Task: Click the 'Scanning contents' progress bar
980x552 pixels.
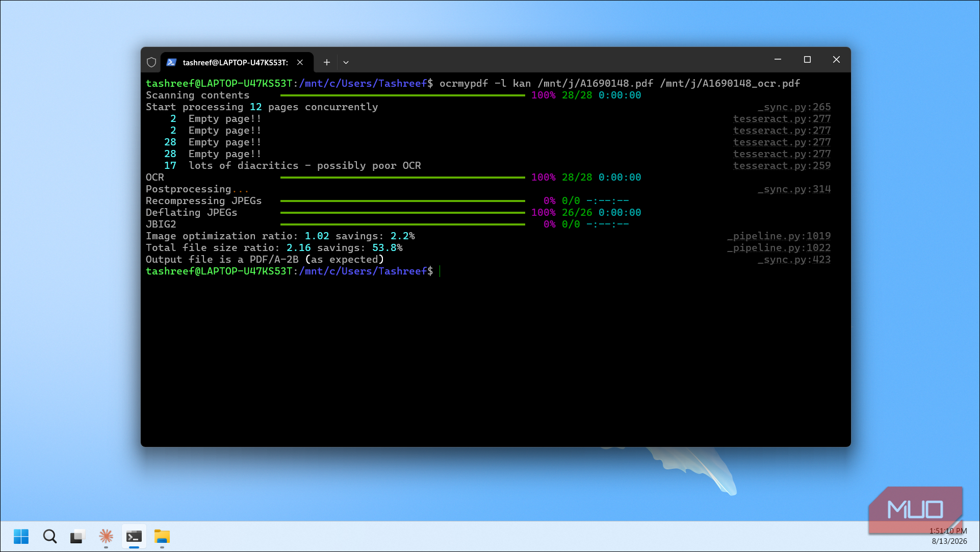Action: [x=403, y=95]
